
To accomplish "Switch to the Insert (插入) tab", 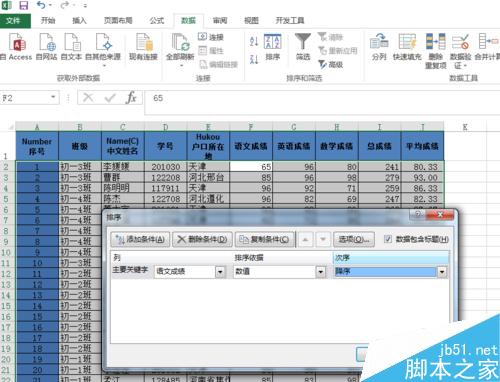I will tap(79, 21).
